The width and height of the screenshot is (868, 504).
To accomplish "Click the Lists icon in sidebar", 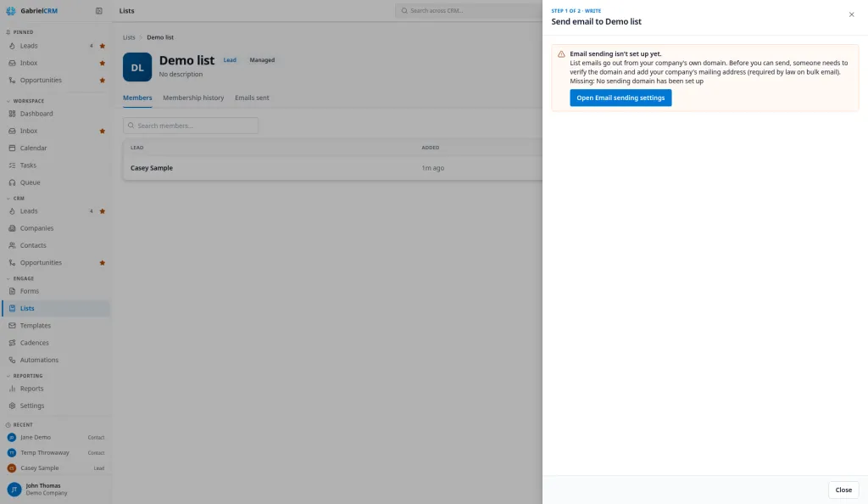I will [x=12, y=308].
